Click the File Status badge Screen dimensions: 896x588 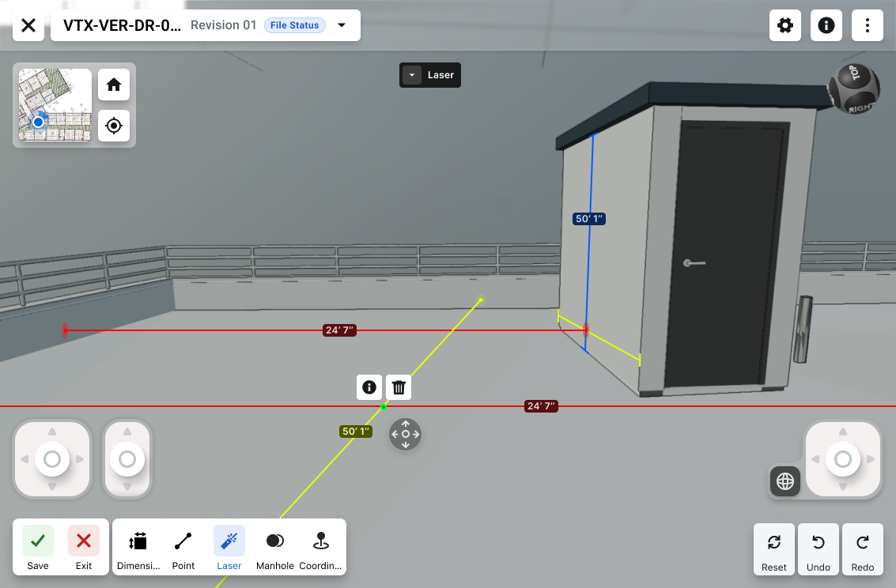pyautogui.click(x=294, y=25)
